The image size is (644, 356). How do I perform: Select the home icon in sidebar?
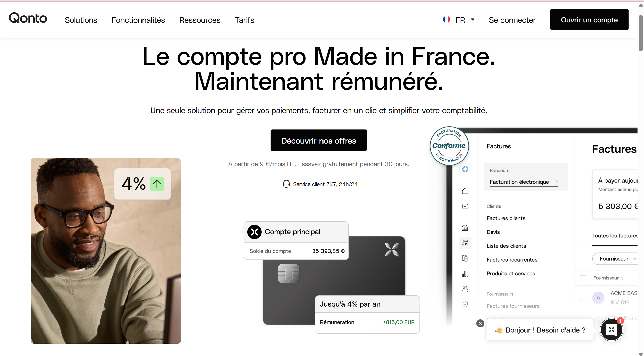[x=465, y=191]
